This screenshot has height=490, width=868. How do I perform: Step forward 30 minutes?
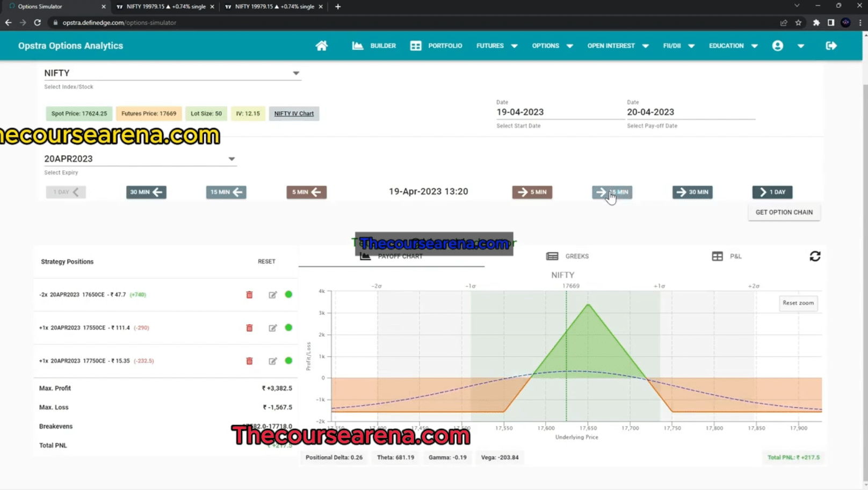click(692, 192)
